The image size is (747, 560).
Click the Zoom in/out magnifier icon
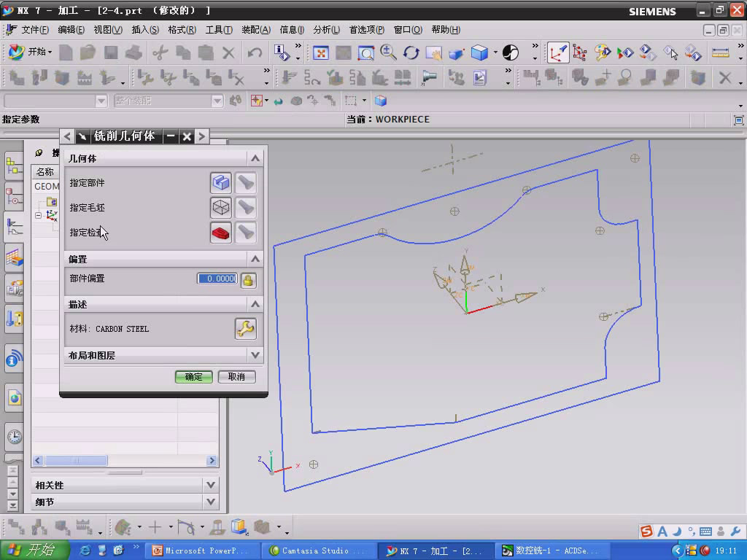pos(388,52)
